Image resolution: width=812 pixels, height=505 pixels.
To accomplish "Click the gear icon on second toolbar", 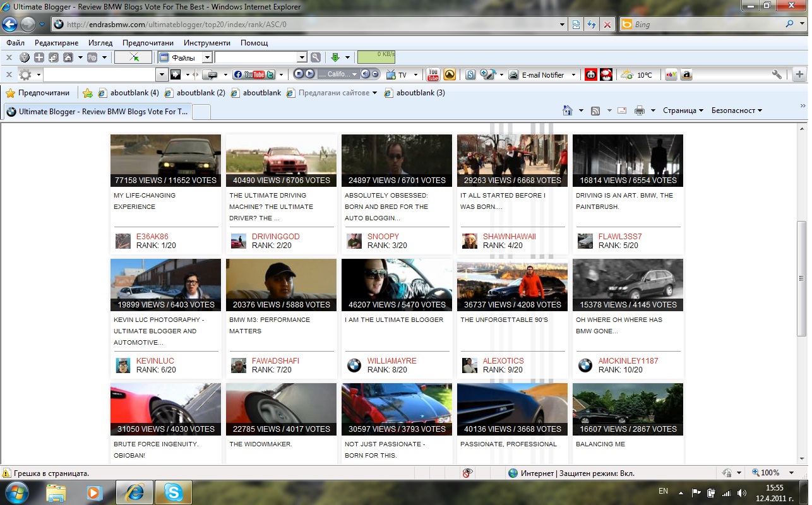I will (x=25, y=74).
